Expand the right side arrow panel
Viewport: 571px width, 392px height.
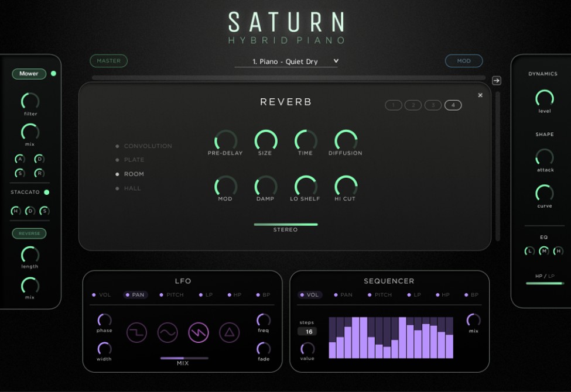pyautogui.click(x=497, y=81)
